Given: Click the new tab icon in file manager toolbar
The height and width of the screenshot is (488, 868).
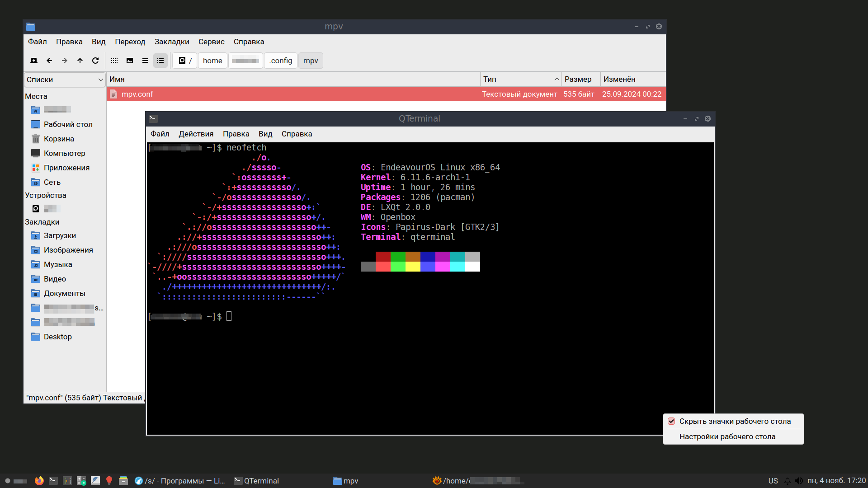Looking at the screenshot, I should (x=34, y=61).
